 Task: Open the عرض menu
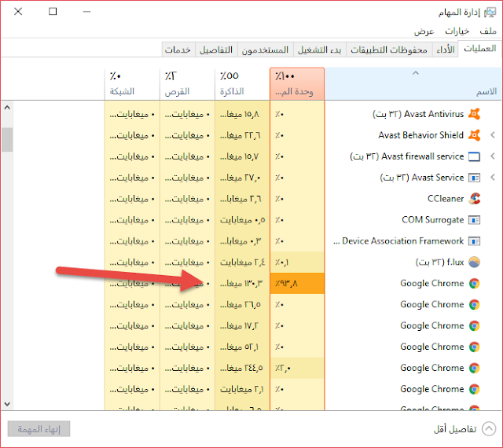pos(424,31)
